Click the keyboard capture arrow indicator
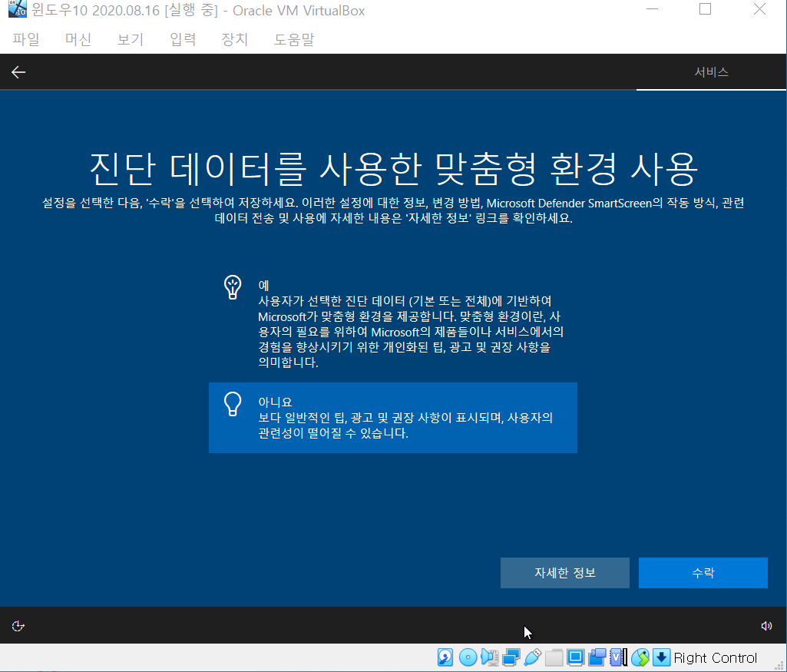Screen dimensions: 787x672 click(662, 657)
